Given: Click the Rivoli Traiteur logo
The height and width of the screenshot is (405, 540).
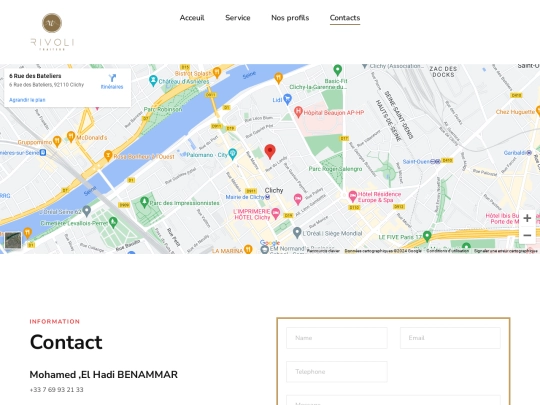Looking at the screenshot, I should point(52,32).
